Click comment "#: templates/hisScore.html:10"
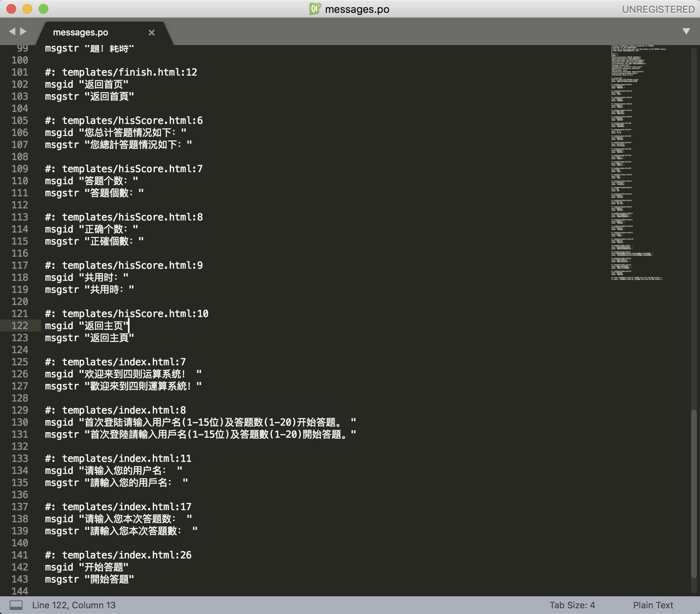Image resolution: width=700 pixels, height=614 pixels. click(x=127, y=314)
